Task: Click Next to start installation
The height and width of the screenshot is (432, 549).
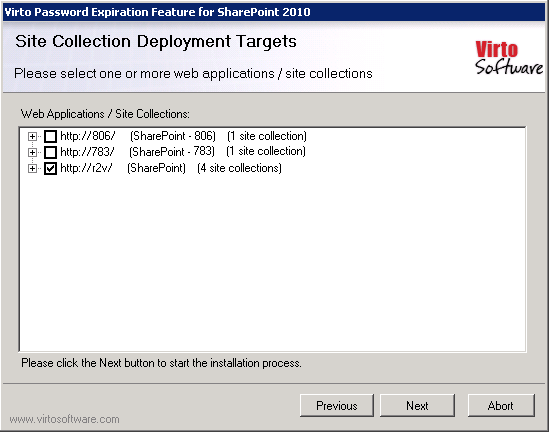Action: [x=417, y=405]
